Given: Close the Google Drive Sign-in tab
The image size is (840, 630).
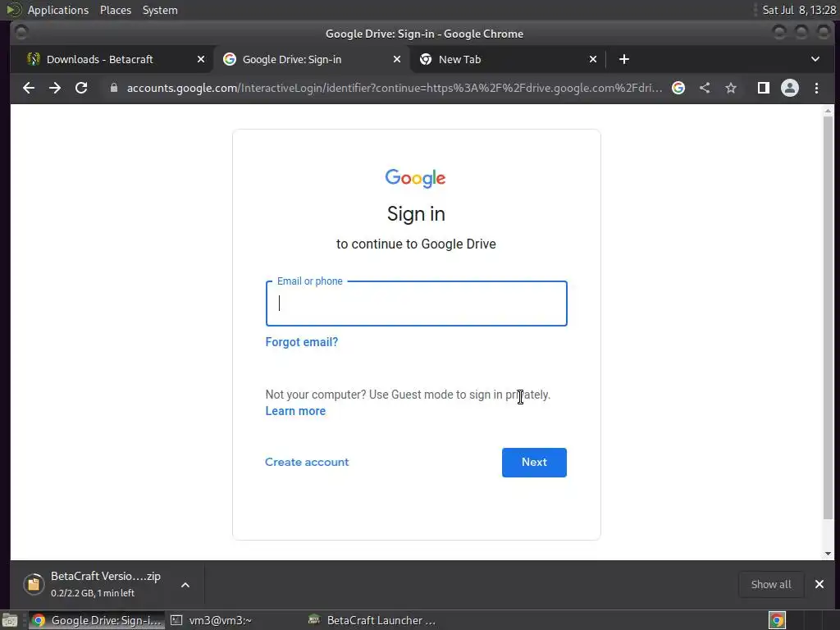Looking at the screenshot, I should point(397,59).
